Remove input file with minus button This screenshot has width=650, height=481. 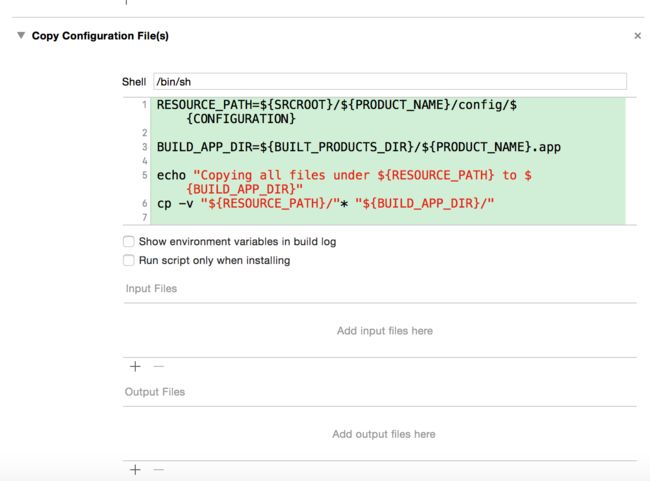click(159, 367)
